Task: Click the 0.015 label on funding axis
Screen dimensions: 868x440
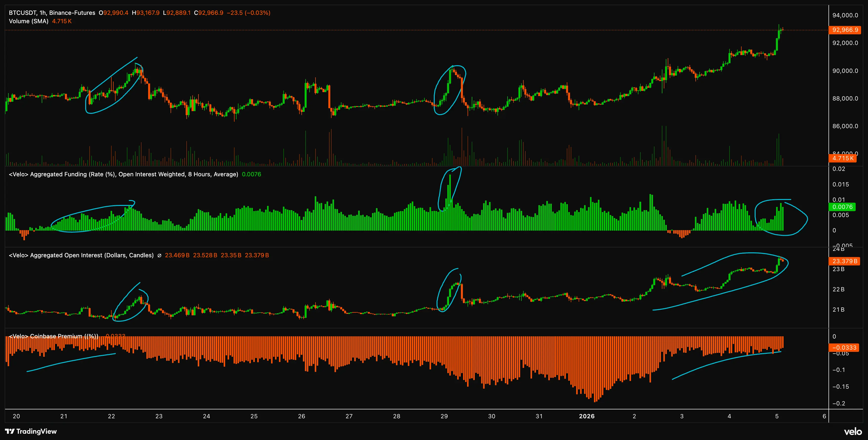Action: pos(840,184)
